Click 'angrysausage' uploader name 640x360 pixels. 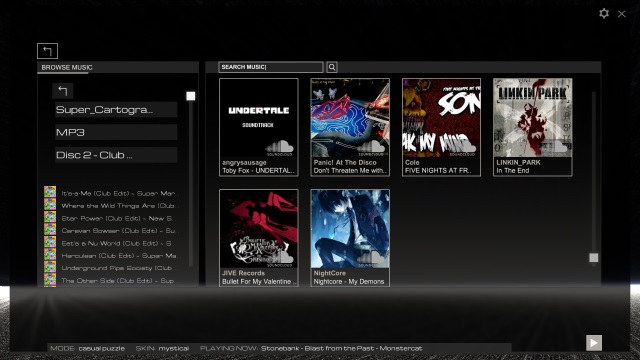click(244, 163)
